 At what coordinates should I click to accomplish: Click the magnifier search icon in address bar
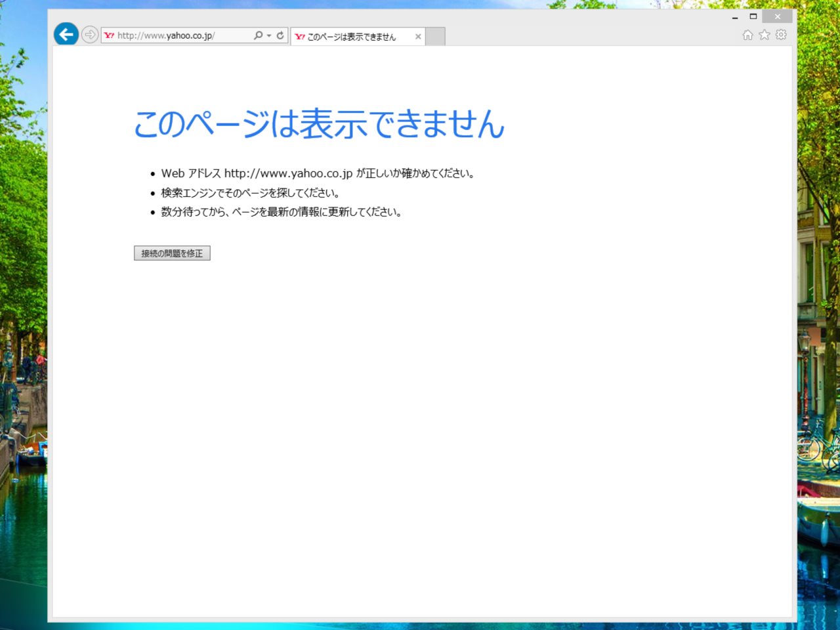click(258, 35)
